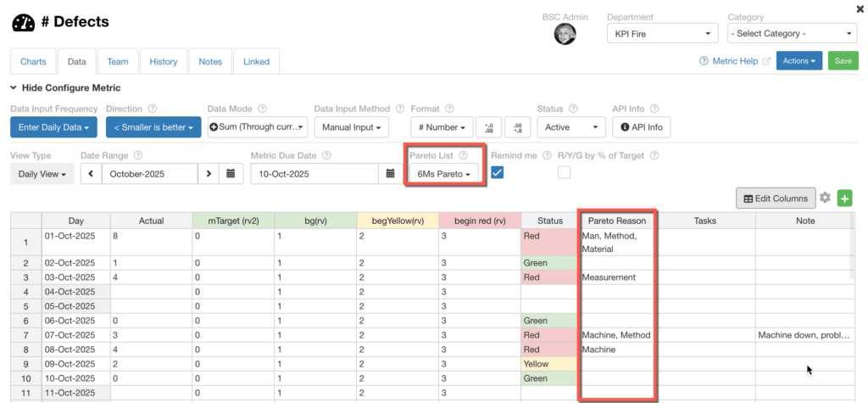
Task: Click the decrease decimal places icon
Action: [x=517, y=127]
